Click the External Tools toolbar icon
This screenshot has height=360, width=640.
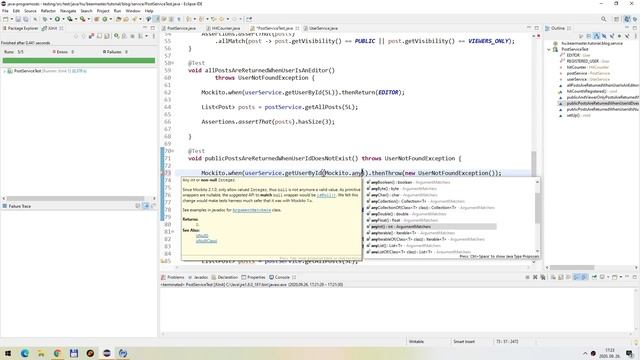pos(82,19)
